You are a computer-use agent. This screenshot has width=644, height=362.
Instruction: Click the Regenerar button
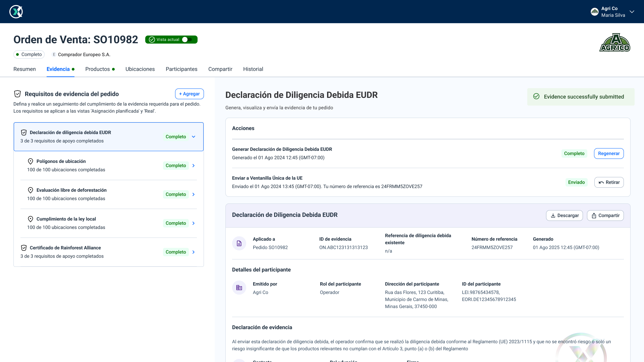pos(609,154)
